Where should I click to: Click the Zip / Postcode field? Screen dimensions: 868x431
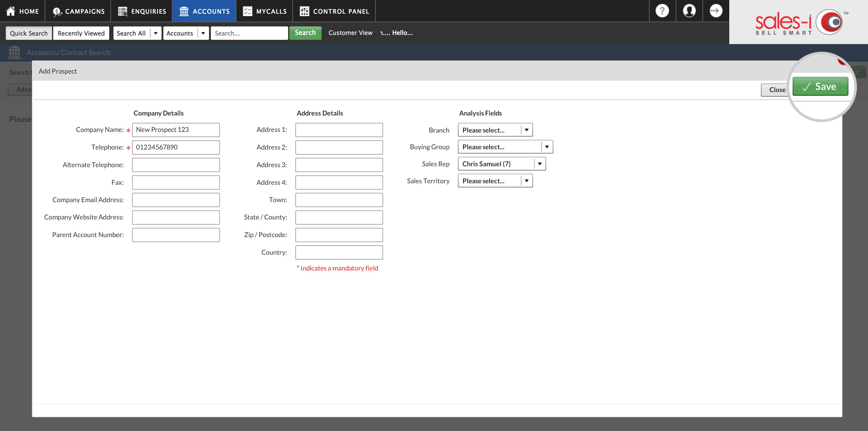[339, 235]
